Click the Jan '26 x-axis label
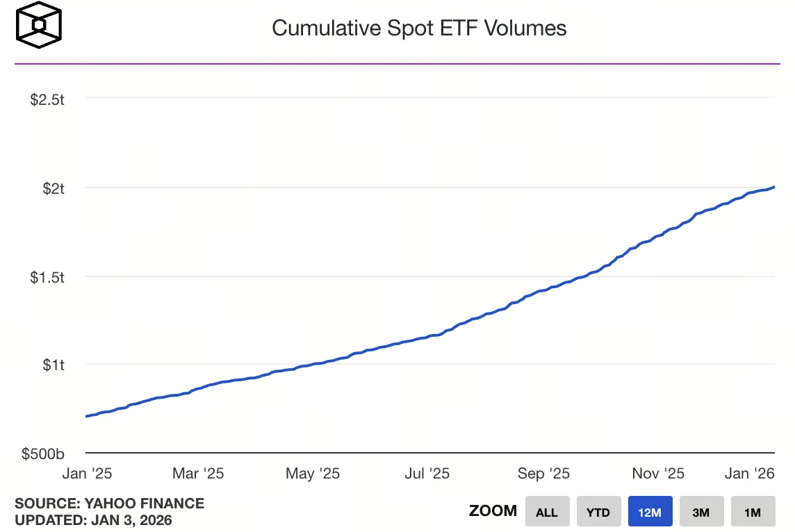 coord(749,473)
